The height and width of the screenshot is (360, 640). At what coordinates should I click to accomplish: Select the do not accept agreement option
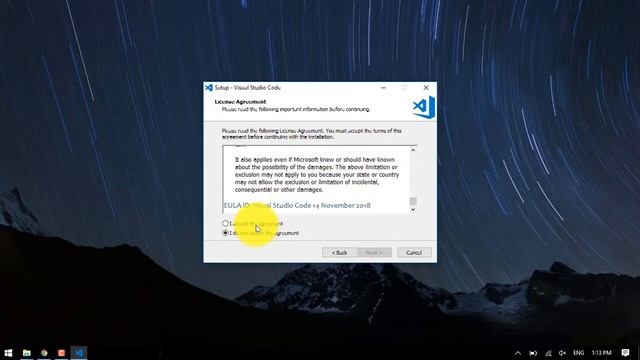[x=225, y=233]
